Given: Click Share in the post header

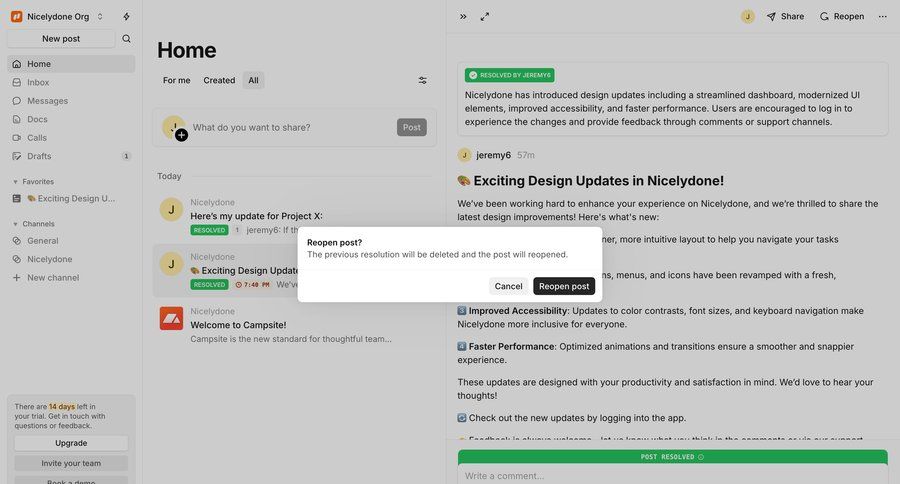Looking at the screenshot, I should pyautogui.click(x=785, y=17).
